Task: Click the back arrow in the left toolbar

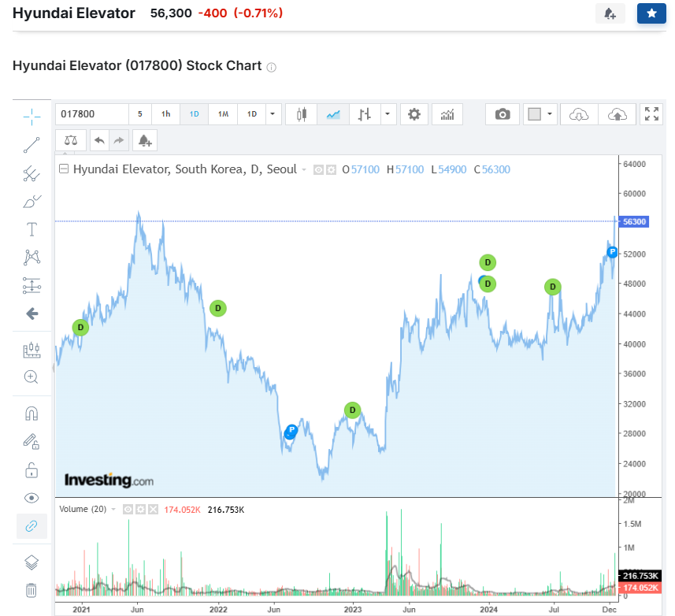Action: coord(32,314)
